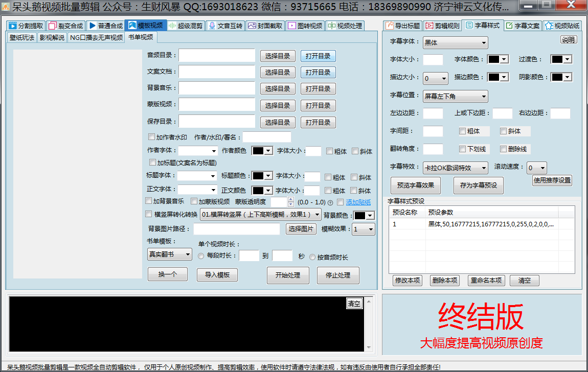Click the app goose icon in title bar
The image size is (588, 372).
click(x=6, y=6)
